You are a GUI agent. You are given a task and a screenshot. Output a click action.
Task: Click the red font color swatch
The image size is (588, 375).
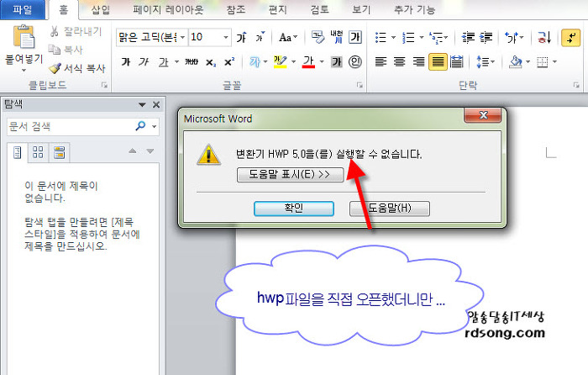point(308,61)
